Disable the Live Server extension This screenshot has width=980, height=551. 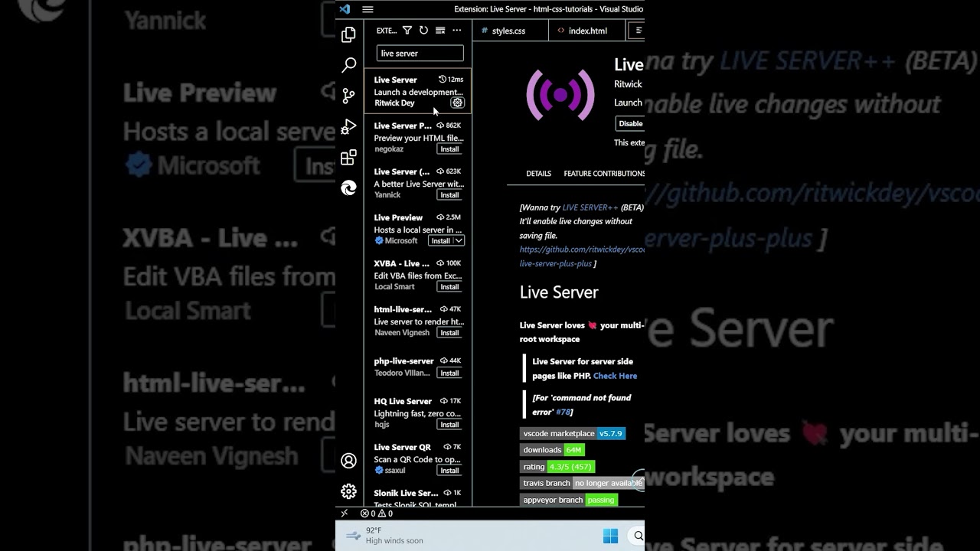(x=630, y=123)
